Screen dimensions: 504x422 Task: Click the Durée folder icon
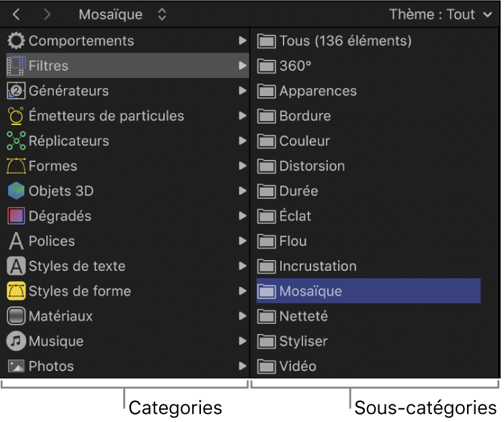point(267,192)
